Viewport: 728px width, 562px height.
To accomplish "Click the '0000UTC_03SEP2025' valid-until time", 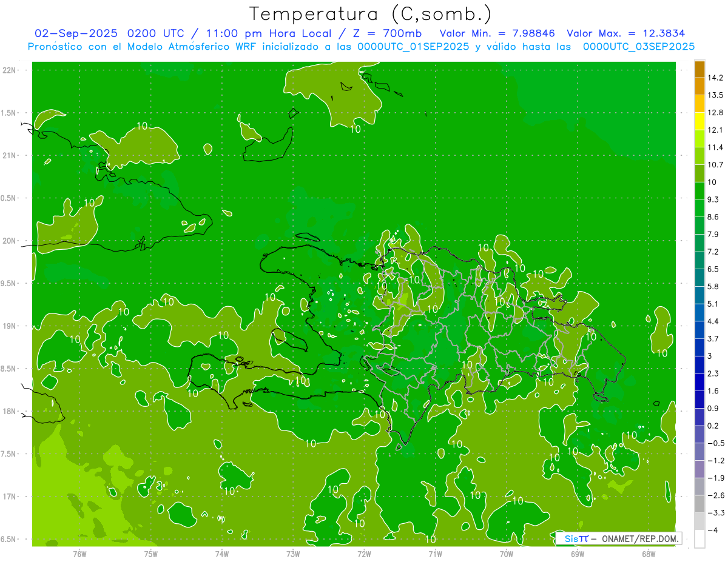I will (639, 46).
